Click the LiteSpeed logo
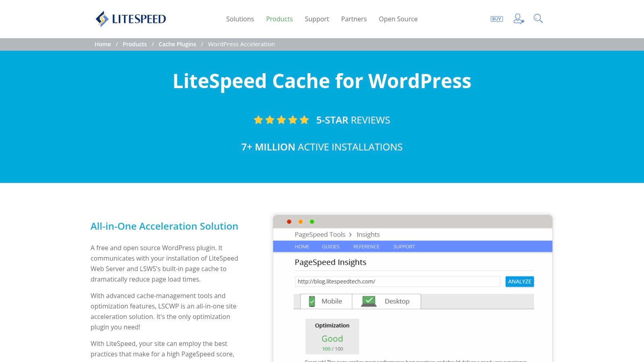644x362 pixels. point(131,19)
